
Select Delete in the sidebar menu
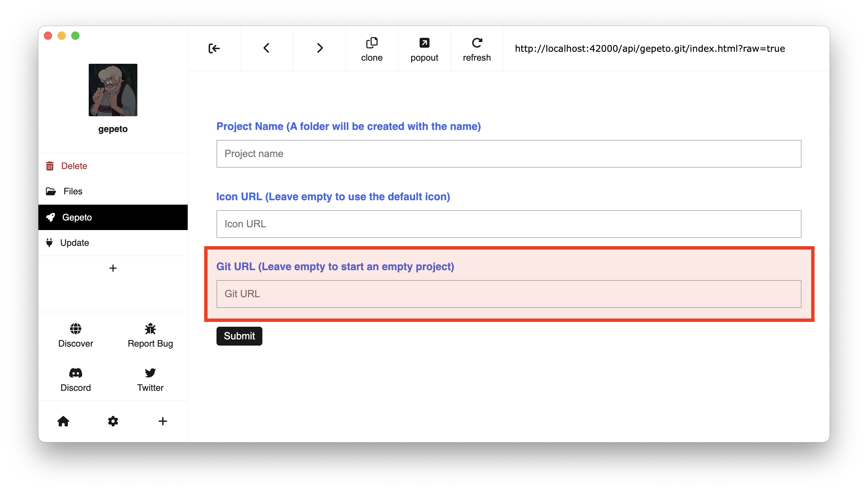[x=74, y=166]
